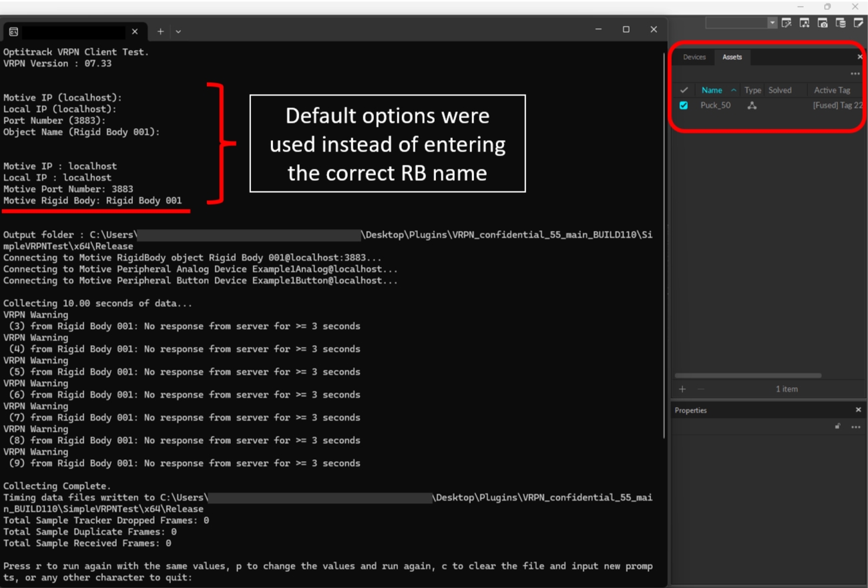Uncheck the Puck_50 asset checkbox

point(684,105)
